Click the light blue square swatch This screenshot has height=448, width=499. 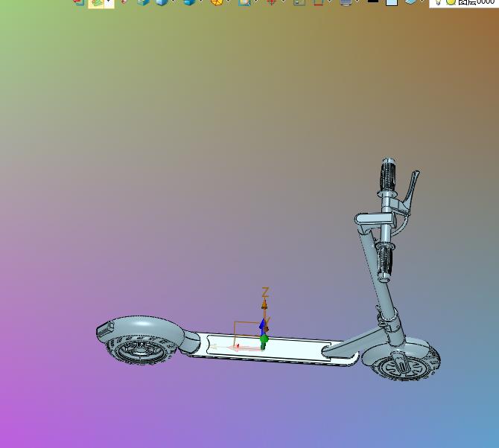[392, 2]
